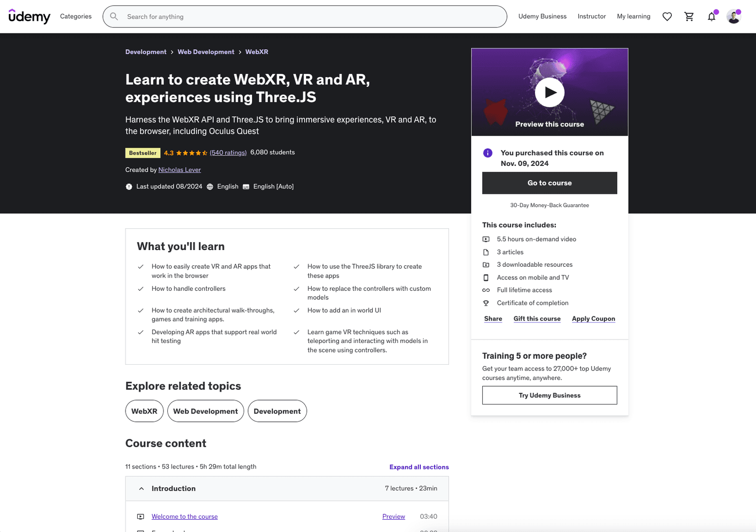Screen dimensions: 756x532
Task: Click the Go to course button
Action: pos(549,183)
